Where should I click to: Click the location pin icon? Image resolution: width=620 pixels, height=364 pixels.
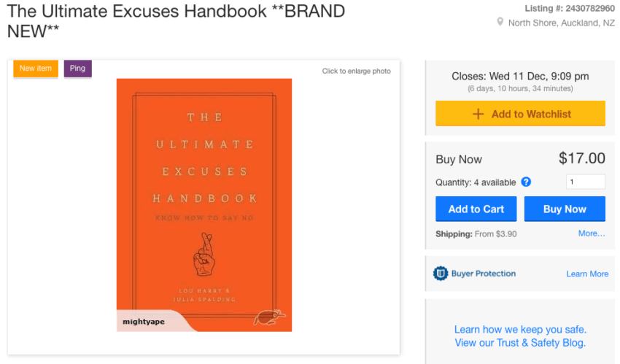[x=500, y=23]
